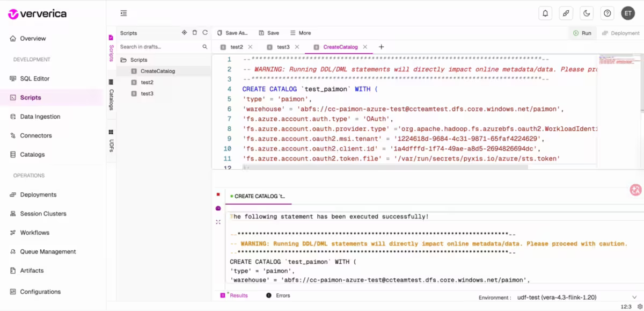The width and height of the screenshot is (644, 311).
Task: Click the Search in drafts field
Action: point(159,47)
